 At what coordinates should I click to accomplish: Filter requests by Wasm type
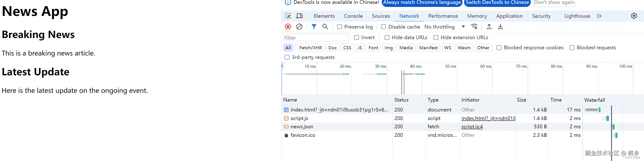click(x=464, y=48)
